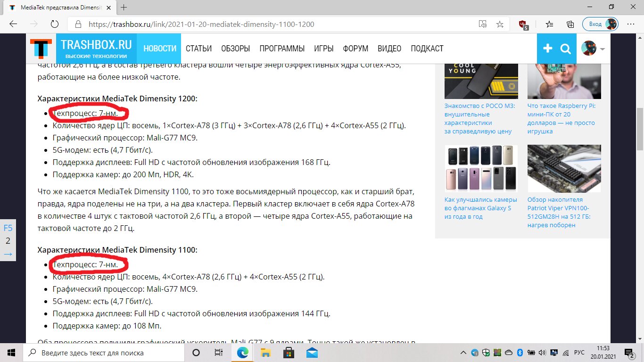Open Bluetooth tray icon

[x=520, y=353]
